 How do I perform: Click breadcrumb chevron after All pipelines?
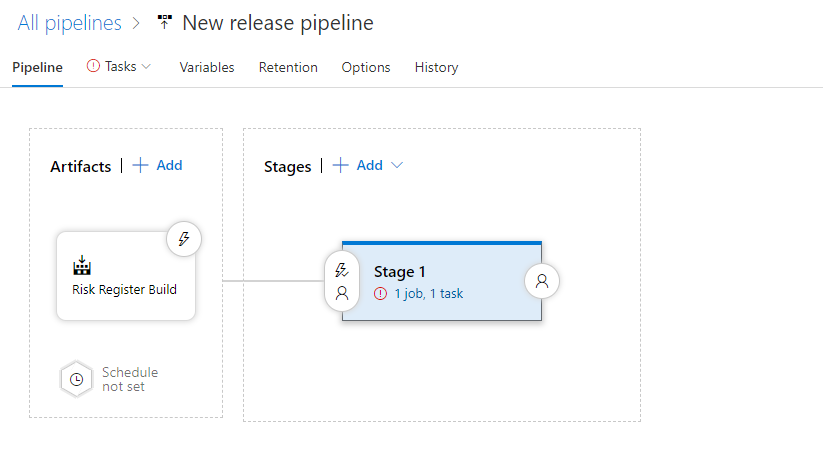[136, 23]
